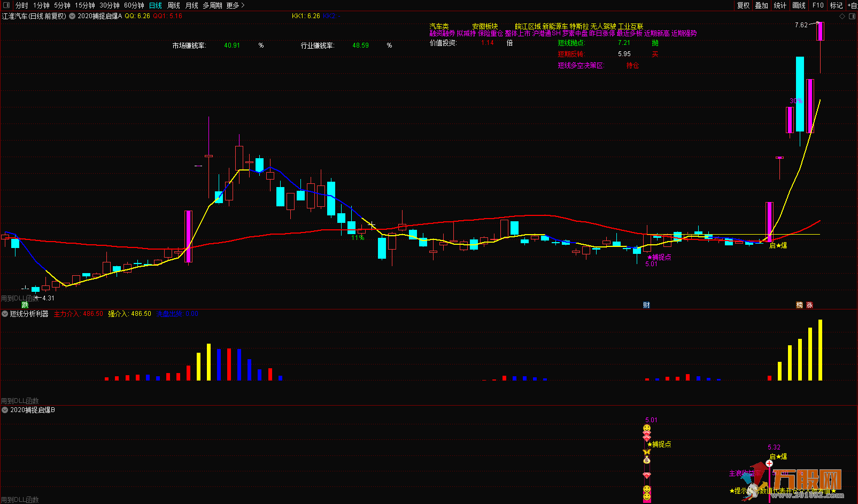Click the 2020捕捉启爆A indicator name
Viewport: 858px width, 504px height.
tap(100, 16)
